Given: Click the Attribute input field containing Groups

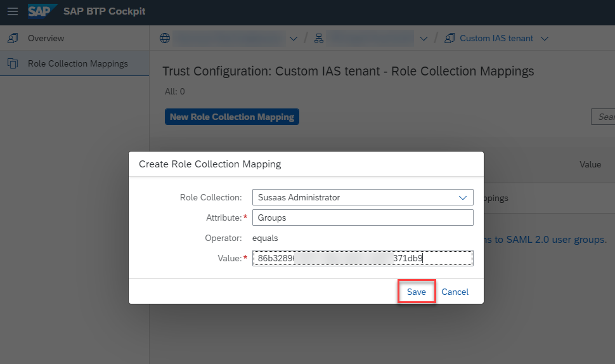Looking at the screenshot, I should 363,218.
